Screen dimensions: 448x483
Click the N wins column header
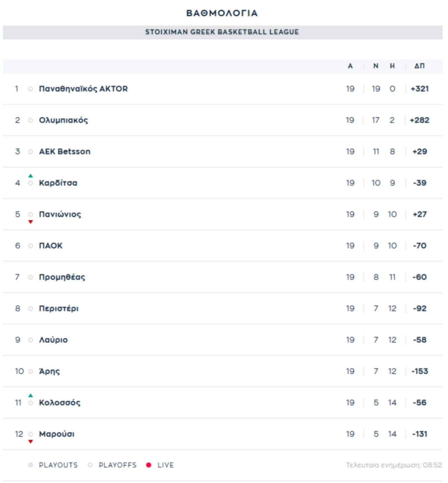(x=376, y=66)
